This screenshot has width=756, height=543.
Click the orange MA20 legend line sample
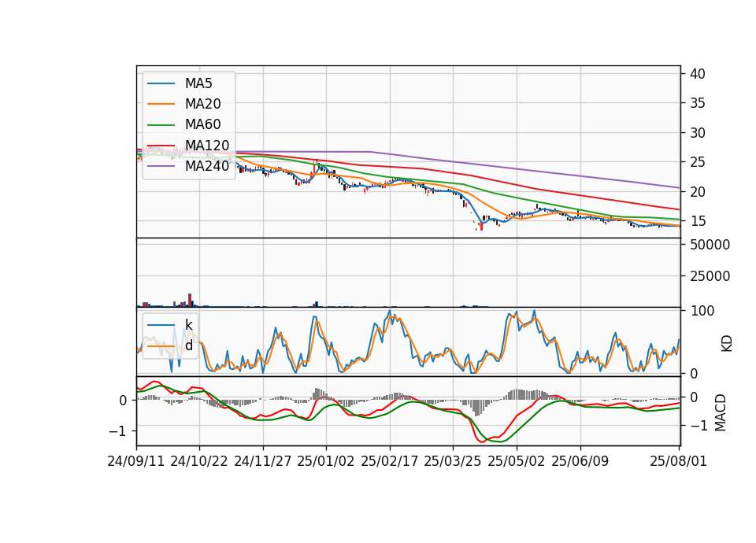(x=161, y=104)
